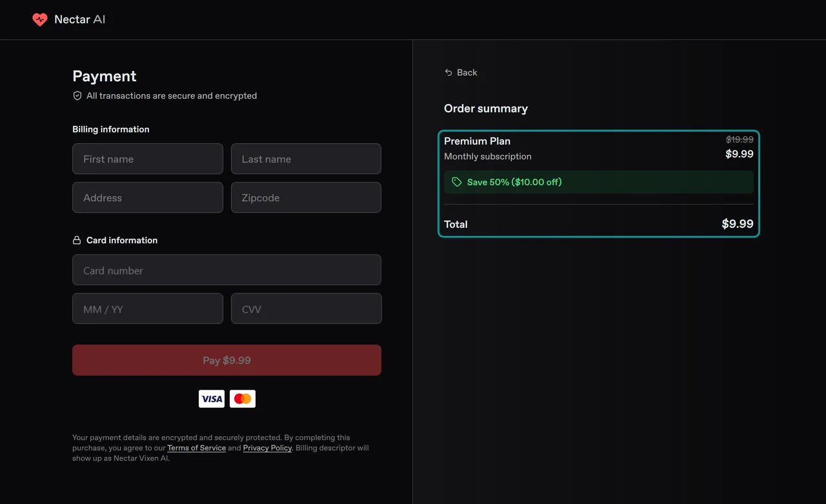Open the Terms of Service link
826x504 pixels.
pos(196,448)
